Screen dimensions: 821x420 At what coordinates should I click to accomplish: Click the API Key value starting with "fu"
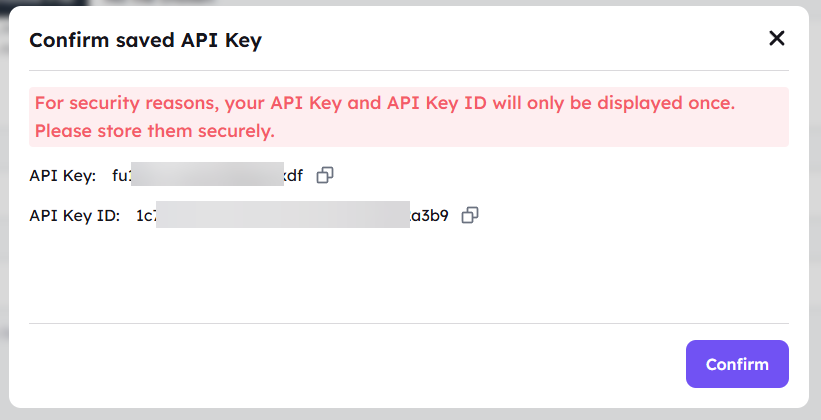(207, 175)
